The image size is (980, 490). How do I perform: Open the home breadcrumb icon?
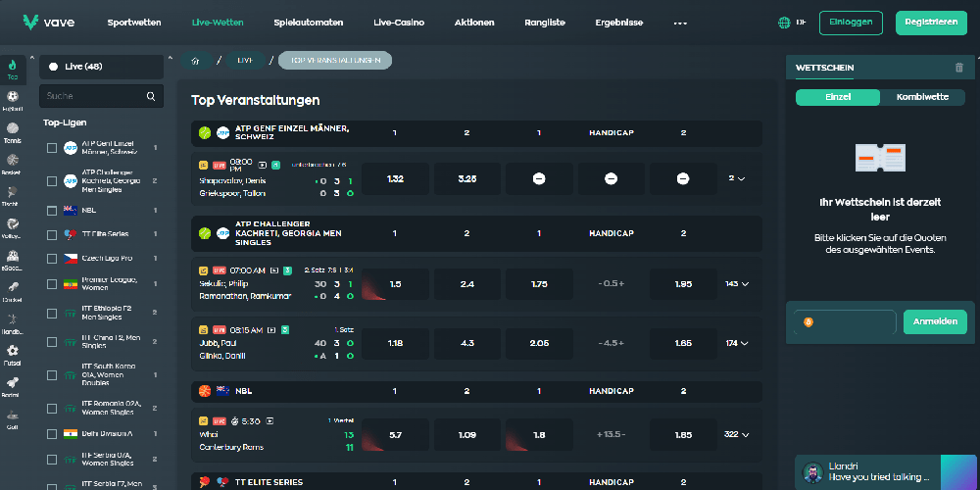pos(195,61)
